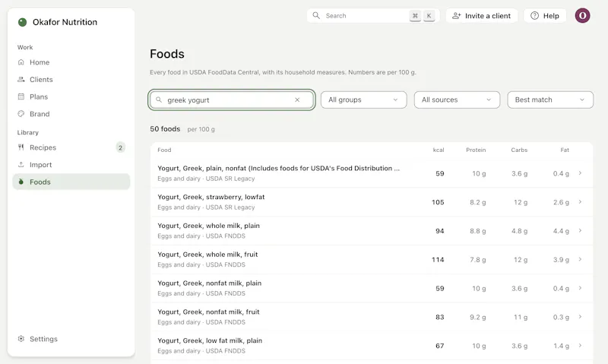Screen dimensions: 608x364
Task: Open the Import page
Action: pos(71,164)
